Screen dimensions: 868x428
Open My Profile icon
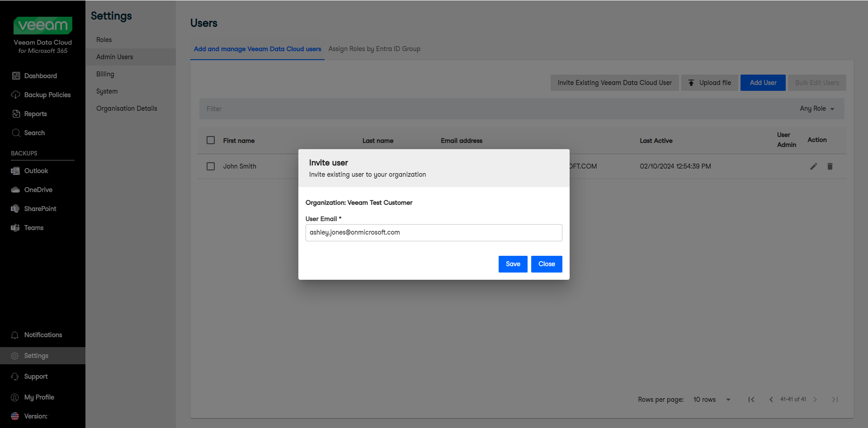[x=15, y=397]
